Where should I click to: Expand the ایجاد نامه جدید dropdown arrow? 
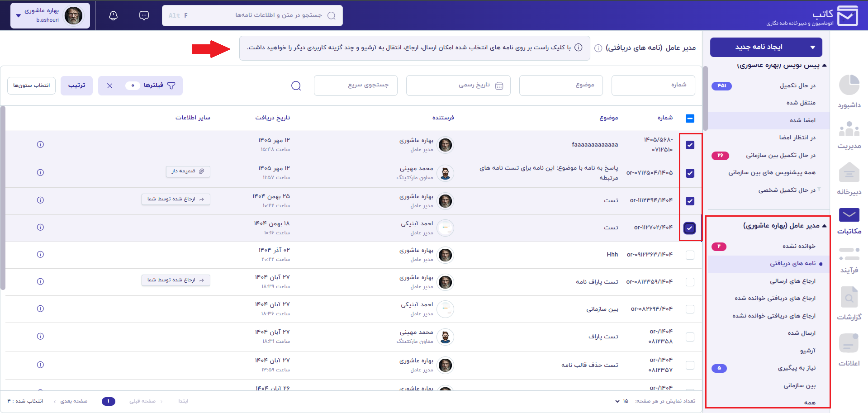812,47
